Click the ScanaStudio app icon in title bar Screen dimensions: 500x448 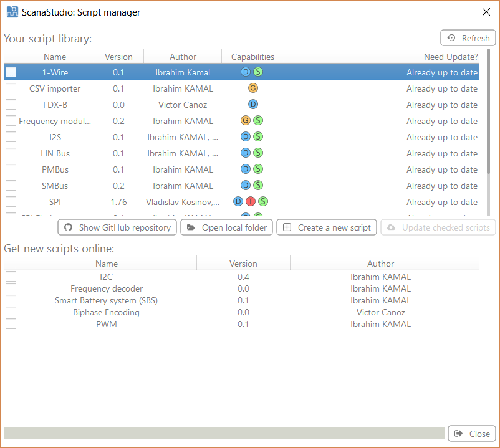click(12, 12)
